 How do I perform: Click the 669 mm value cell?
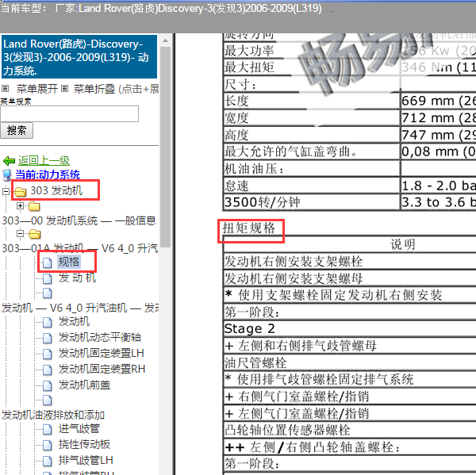pyautogui.click(x=439, y=101)
